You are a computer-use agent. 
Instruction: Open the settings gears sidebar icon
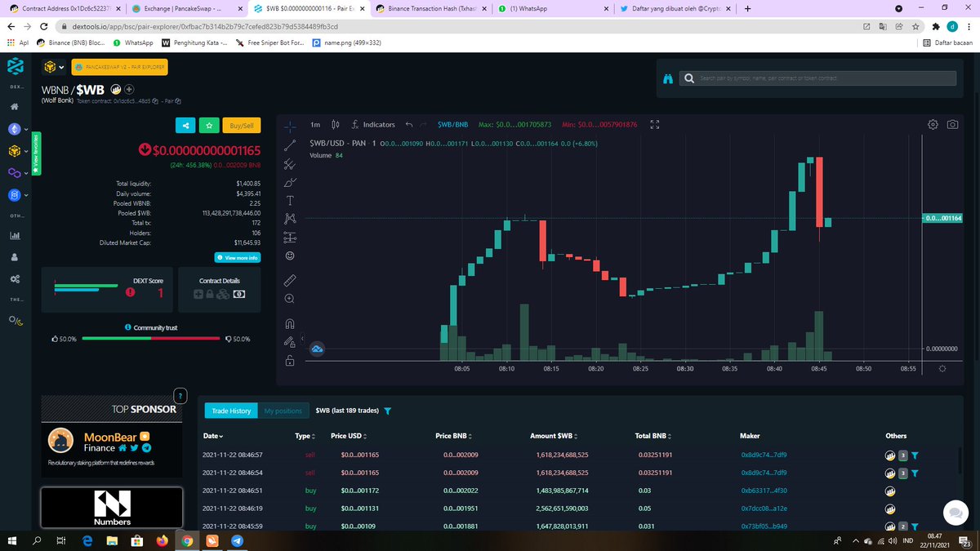[14, 279]
